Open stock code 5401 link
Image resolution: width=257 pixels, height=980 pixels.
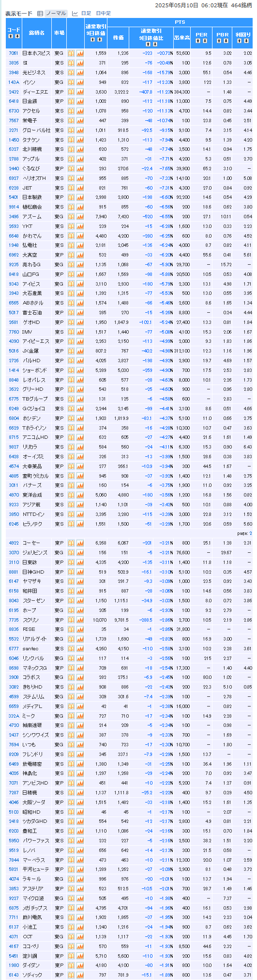click(14, 197)
